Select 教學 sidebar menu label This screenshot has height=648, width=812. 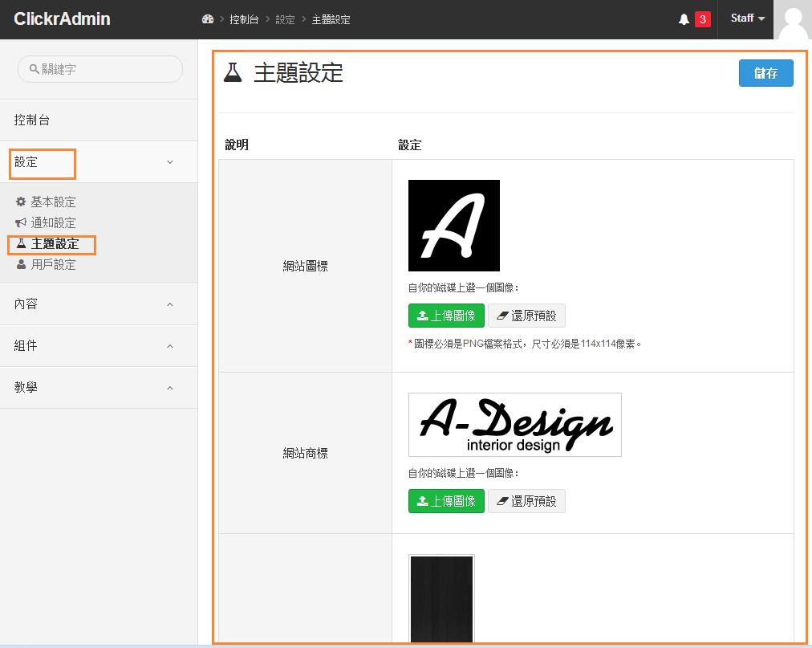pos(26,387)
